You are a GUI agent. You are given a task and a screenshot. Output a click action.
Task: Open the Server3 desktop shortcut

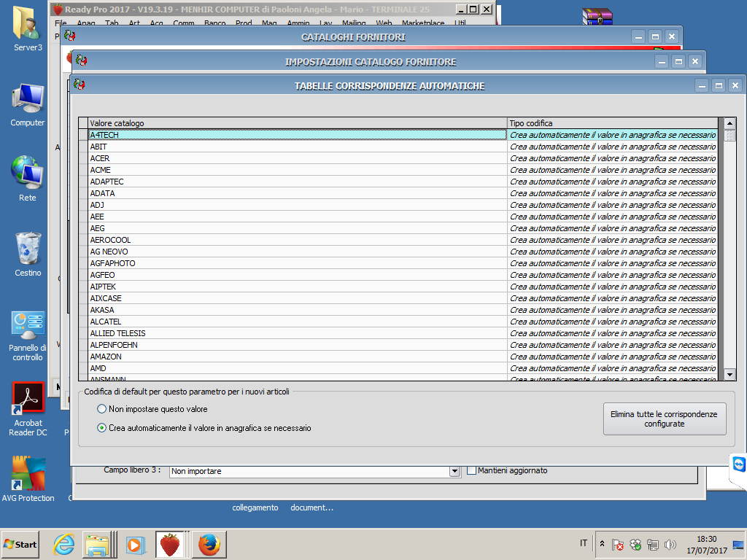tap(28, 28)
